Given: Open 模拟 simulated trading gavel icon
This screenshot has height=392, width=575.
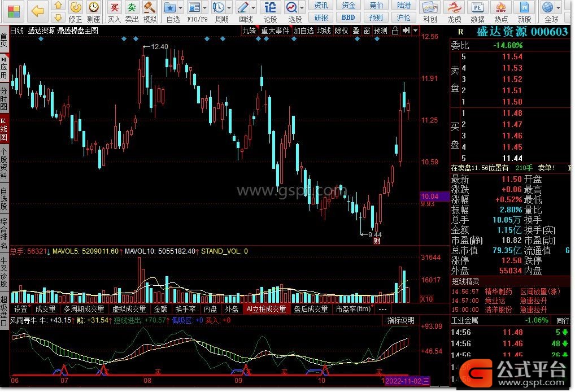Looking at the screenshot, I should (x=150, y=12).
